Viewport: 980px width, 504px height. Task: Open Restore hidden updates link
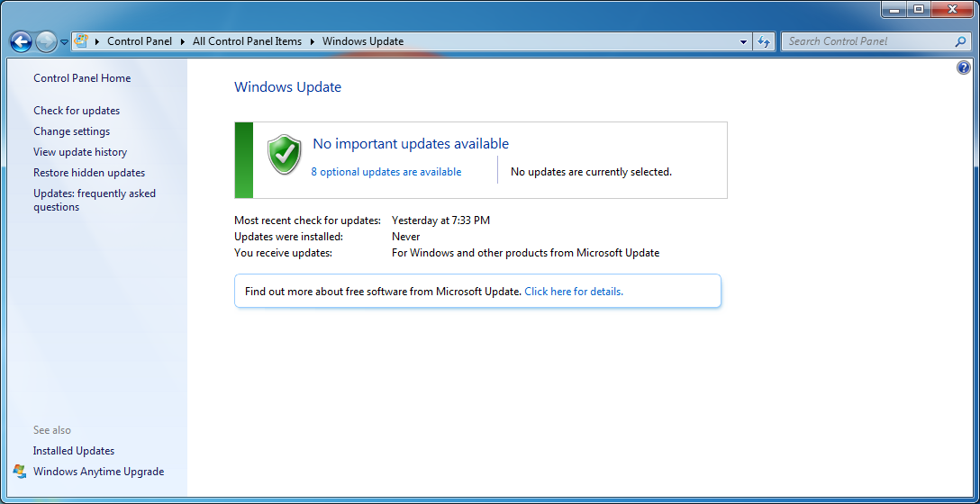click(x=89, y=173)
